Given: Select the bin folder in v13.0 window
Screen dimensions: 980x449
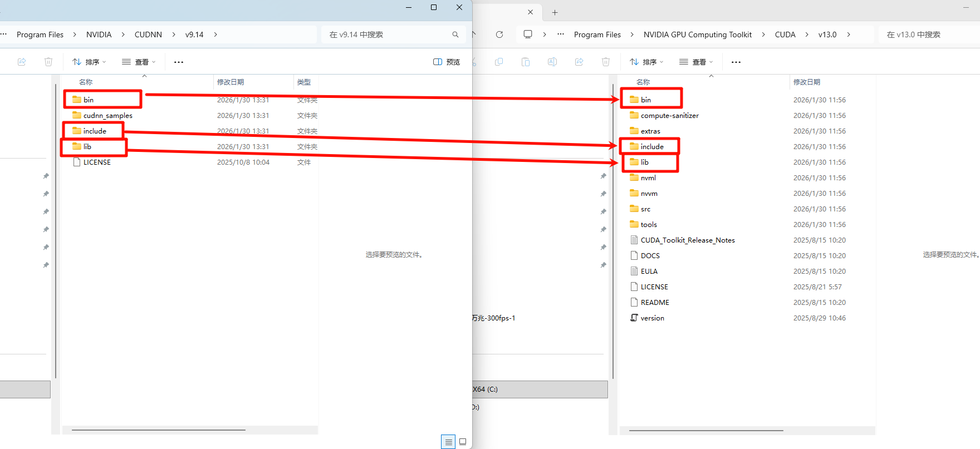Looking at the screenshot, I should pos(646,100).
